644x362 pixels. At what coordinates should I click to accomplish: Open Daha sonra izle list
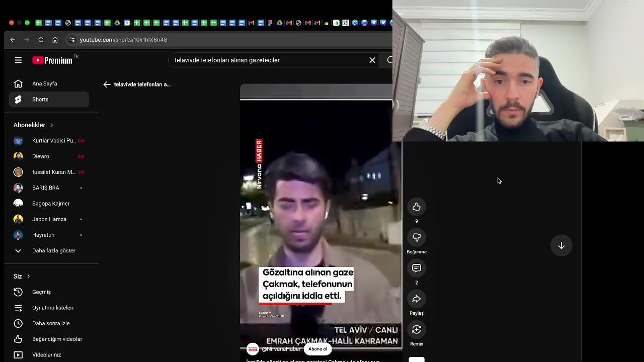[49, 323]
